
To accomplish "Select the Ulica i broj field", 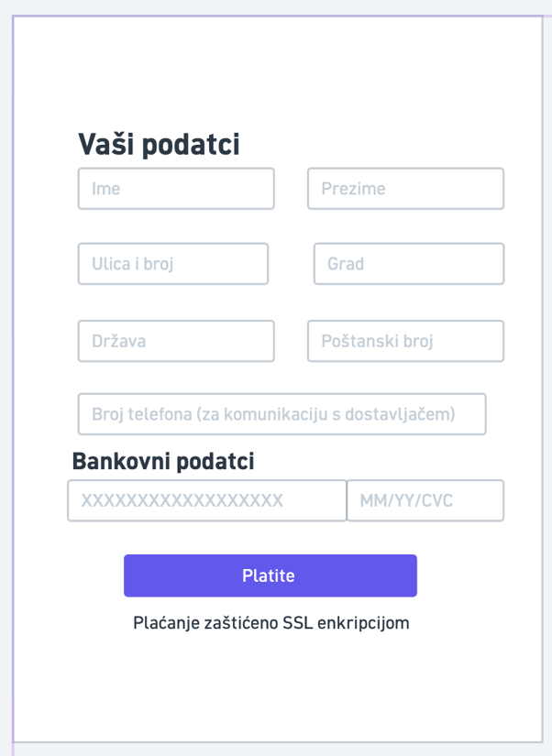I will coord(173,264).
